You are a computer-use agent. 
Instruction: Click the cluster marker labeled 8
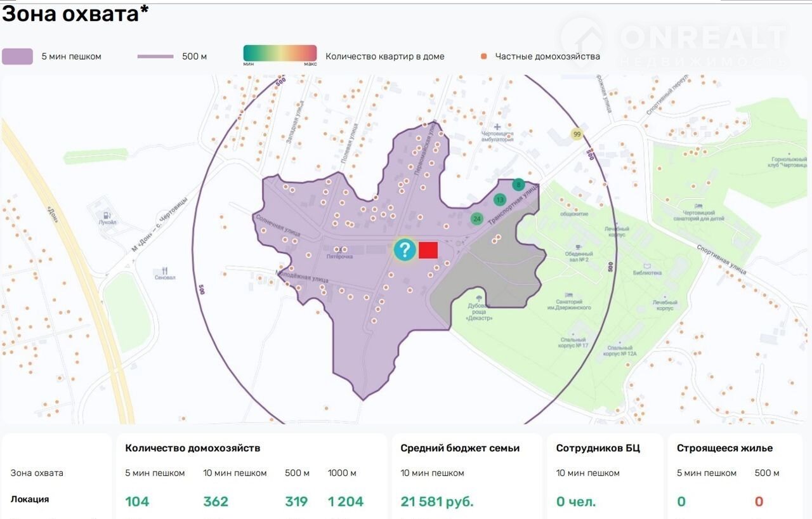point(518,185)
